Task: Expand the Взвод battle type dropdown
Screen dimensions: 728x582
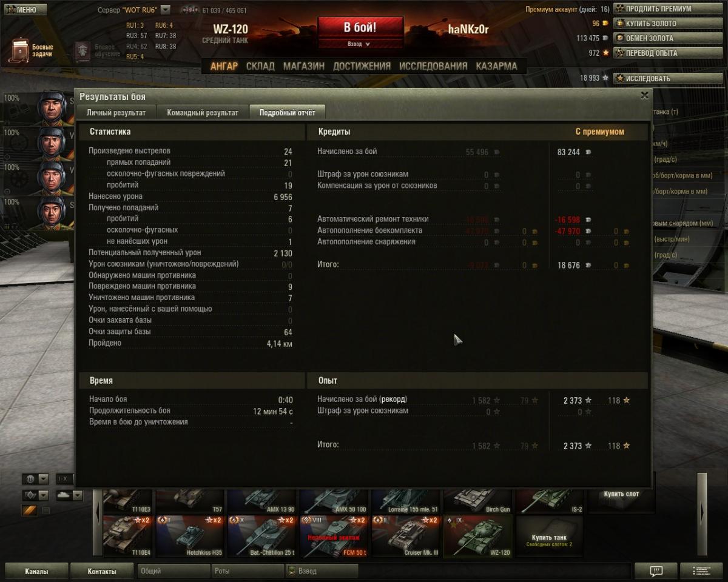Action: 360,44
